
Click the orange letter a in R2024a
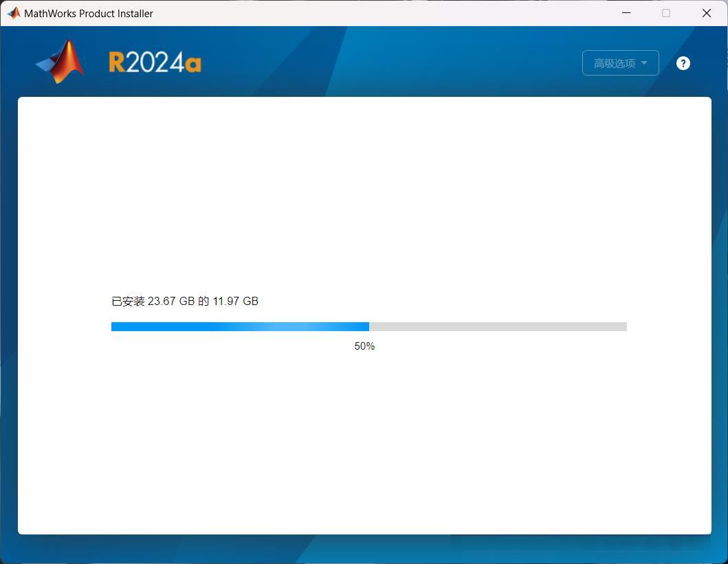coord(193,64)
